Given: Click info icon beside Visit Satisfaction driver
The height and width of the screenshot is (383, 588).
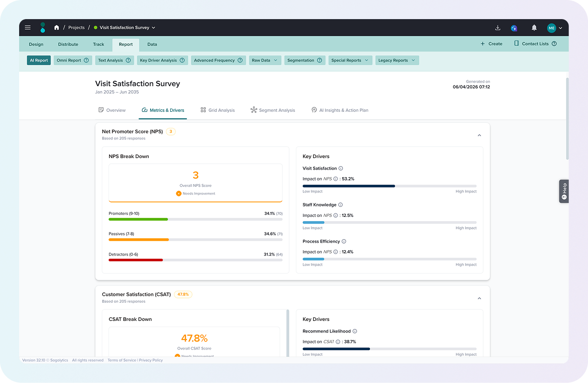Looking at the screenshot, I should (x=341, y=169).
